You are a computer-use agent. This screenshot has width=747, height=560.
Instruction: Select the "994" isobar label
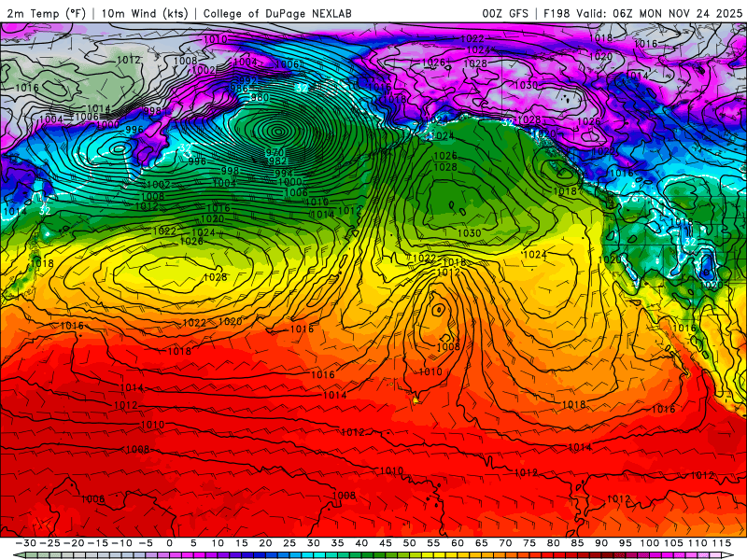click(x=284, y=174)
